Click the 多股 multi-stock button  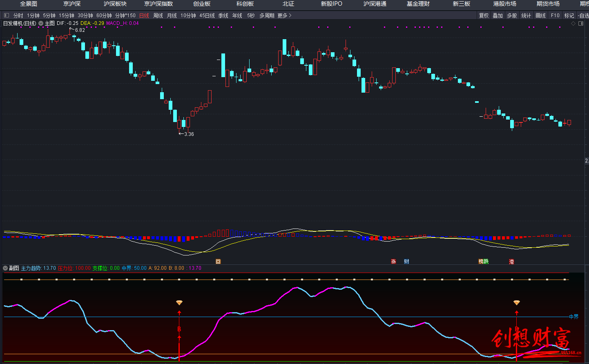tap(512, 16)
